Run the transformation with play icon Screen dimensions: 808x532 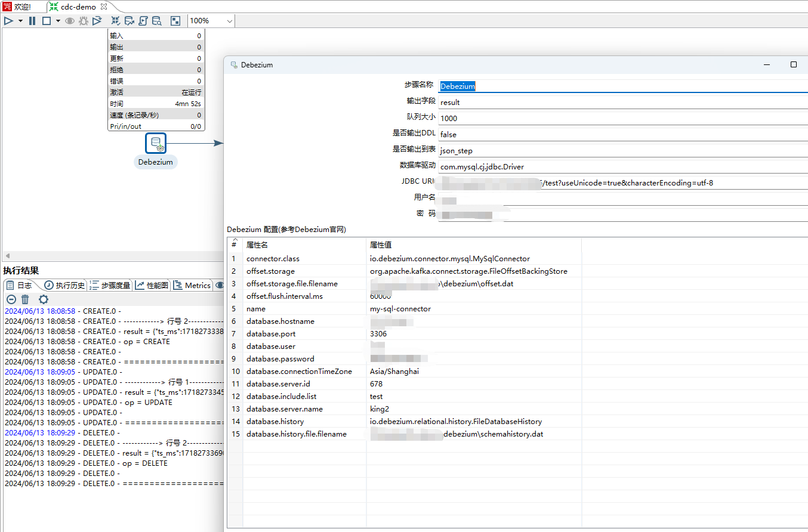(x=8, y=21)
